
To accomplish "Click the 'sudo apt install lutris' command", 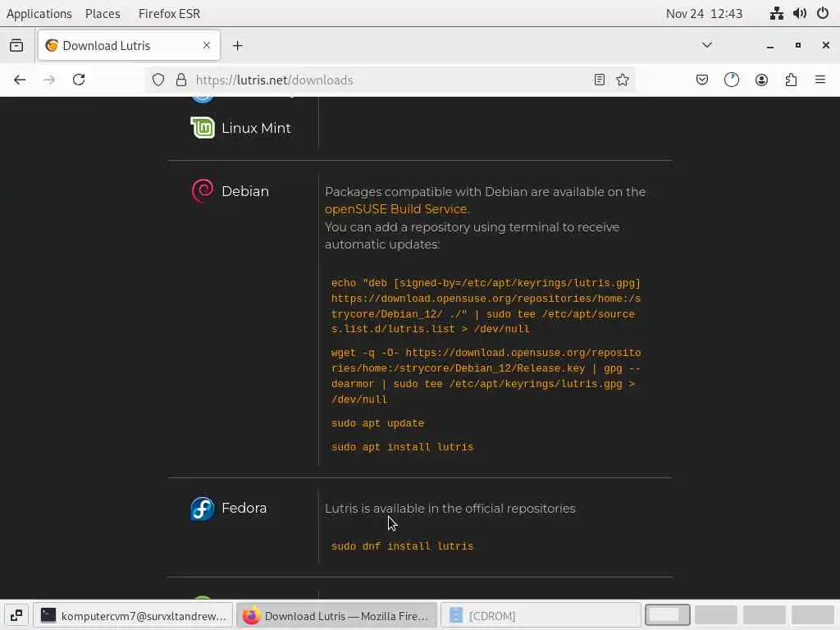I will [x=402, y=447].
